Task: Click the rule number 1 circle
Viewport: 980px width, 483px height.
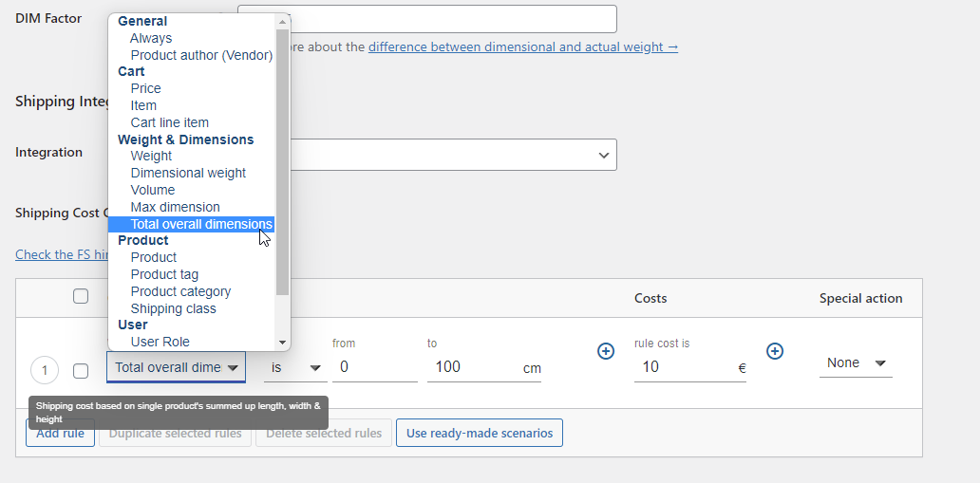Action: [x=45, y=370]
